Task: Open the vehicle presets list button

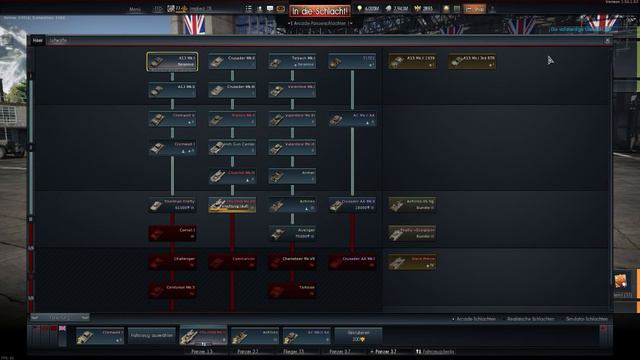Action: click(435, 351)
